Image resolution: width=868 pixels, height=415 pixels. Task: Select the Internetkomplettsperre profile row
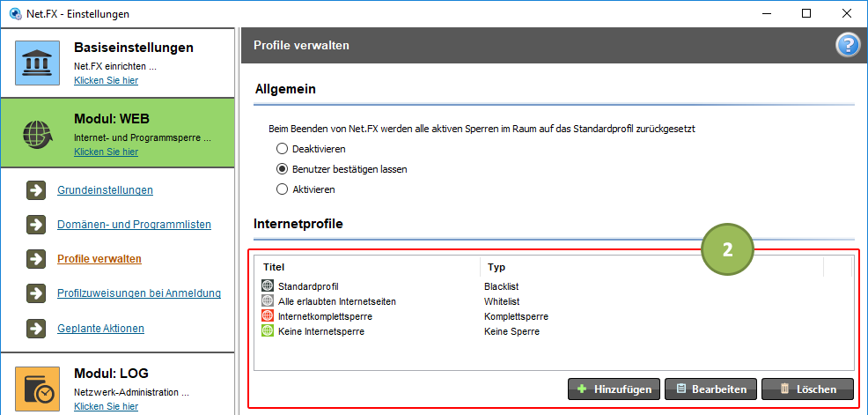pos(554,316)
